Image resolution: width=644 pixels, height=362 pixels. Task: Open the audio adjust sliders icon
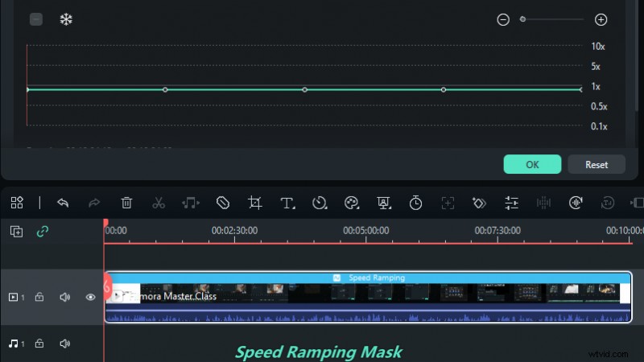click(x=511, y=203)
